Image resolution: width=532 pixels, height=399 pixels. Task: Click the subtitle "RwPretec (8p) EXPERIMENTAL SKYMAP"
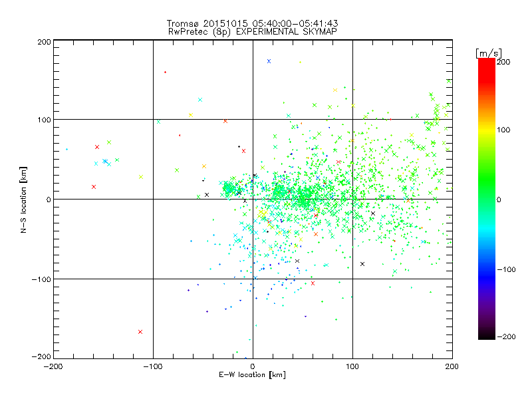(253, 32)
